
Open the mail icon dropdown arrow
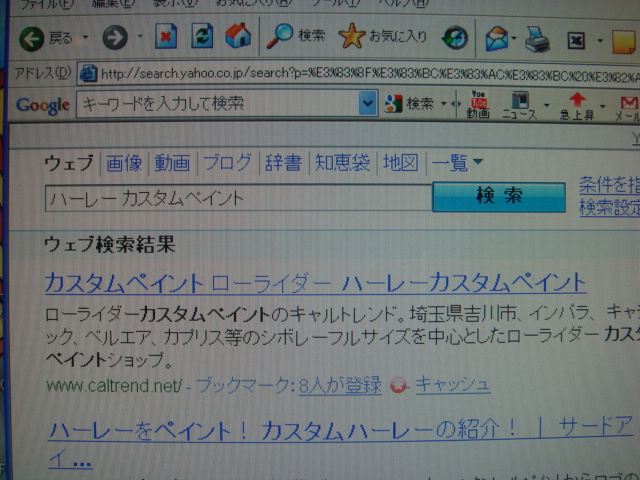tap(514, 38)
